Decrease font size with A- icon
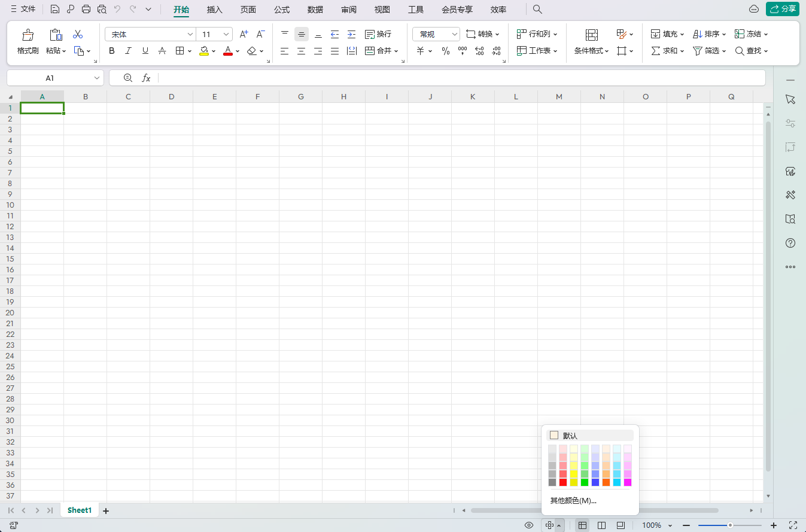The height and width of the screenshot is (532, 806). point(260,34)
